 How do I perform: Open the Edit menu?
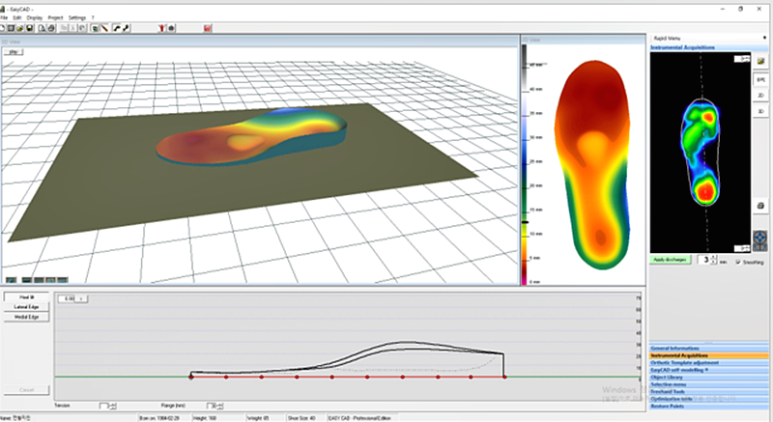pos(17,18)
